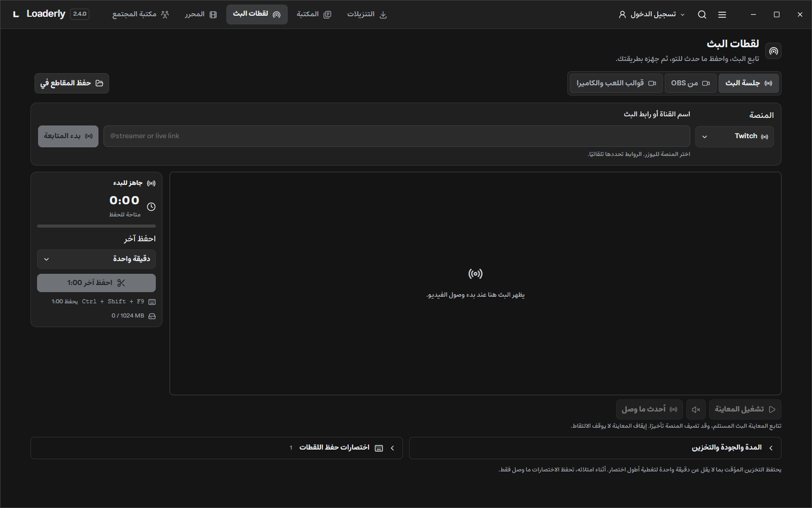
Task: Expand المدة والجودة والتخزين section
Action: [x=595, y=448]
